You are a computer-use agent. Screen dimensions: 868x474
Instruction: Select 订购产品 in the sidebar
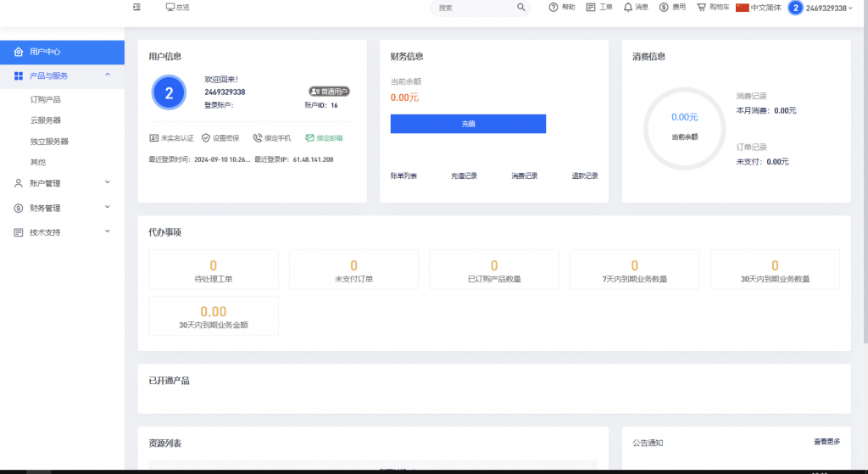tap(46, 100)
